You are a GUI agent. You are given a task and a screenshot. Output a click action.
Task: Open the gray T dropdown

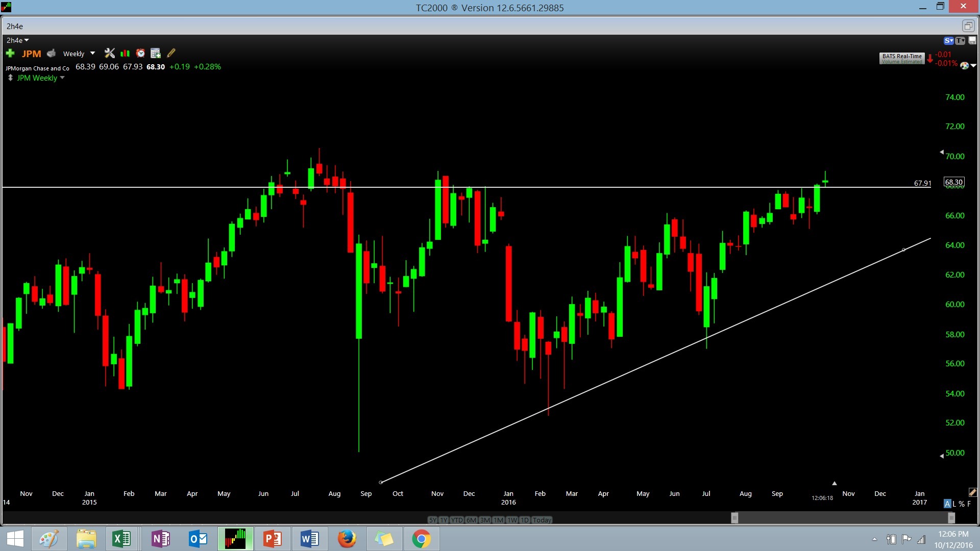click(961, 41)
